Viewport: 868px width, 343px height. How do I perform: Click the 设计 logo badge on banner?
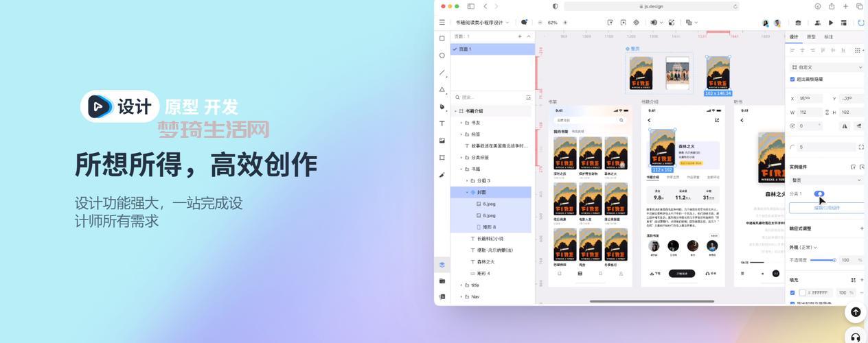(119, 106)
